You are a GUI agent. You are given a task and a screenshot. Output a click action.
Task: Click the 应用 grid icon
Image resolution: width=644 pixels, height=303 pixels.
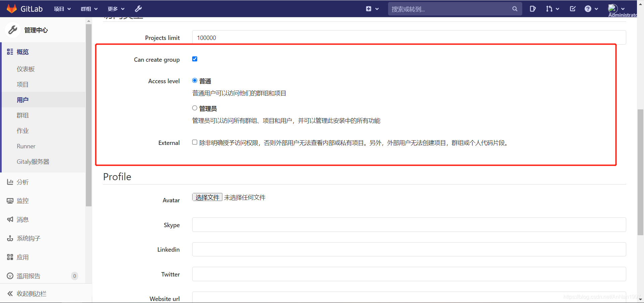[10, 257]
